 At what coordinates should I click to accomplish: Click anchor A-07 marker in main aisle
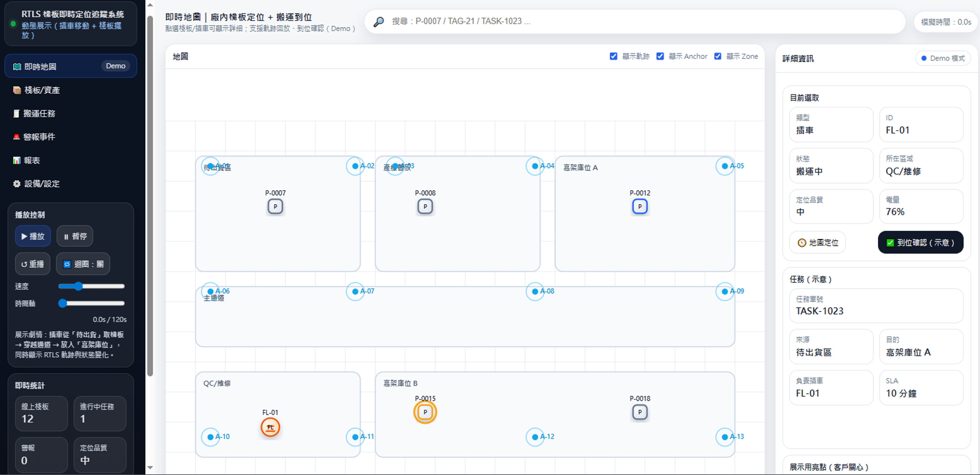coord(355,291)
